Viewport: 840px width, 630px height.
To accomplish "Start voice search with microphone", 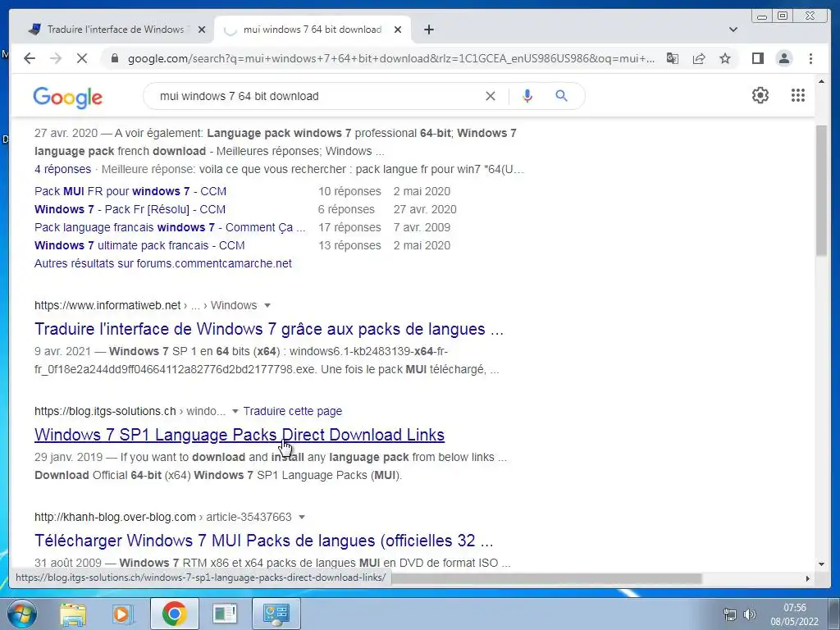I will click(x=527, y=96).
